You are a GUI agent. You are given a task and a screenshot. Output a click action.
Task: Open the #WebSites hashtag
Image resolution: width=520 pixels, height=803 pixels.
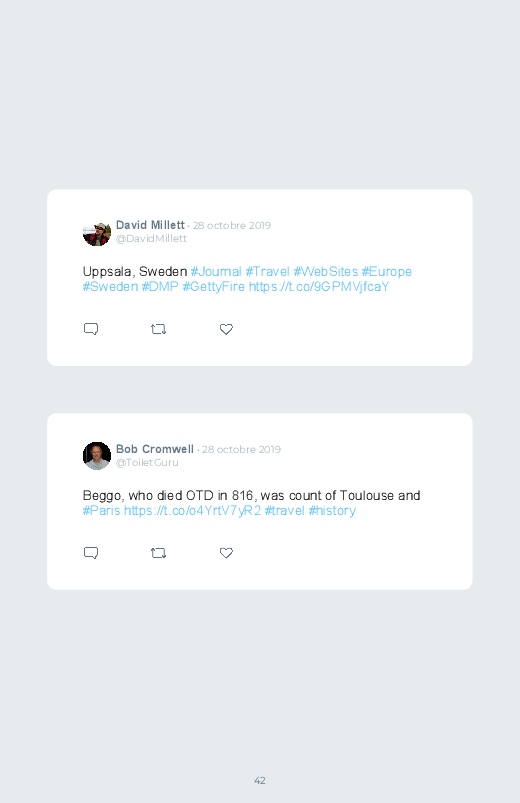(x=325, y=271)
